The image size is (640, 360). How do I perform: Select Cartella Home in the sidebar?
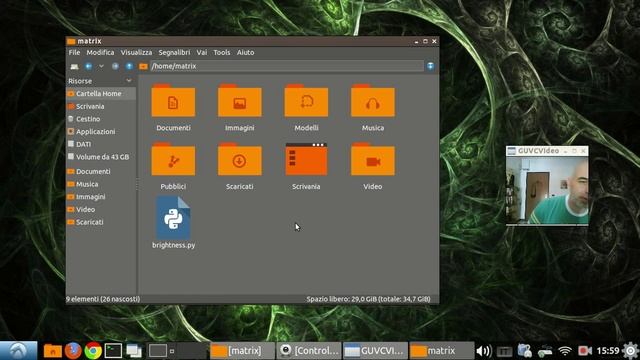tap(101, 93)
